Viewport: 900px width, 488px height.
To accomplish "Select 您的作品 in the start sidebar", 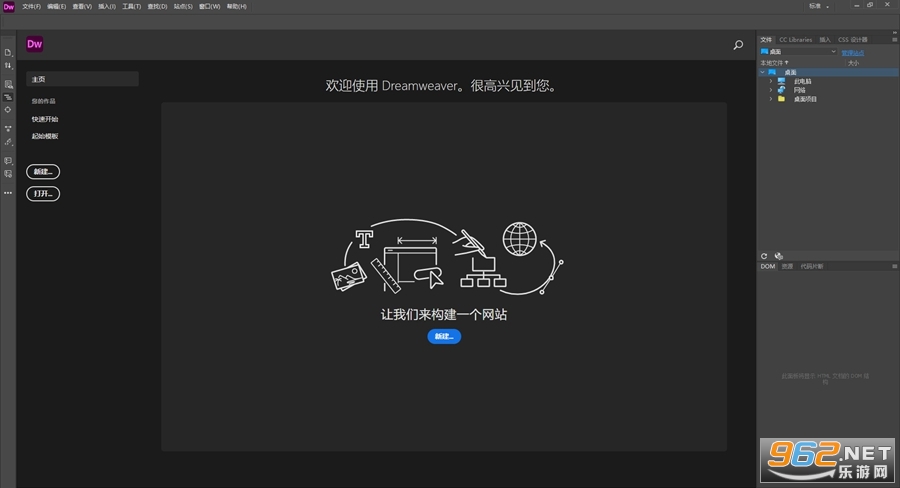I will click(x=44, y=101).
